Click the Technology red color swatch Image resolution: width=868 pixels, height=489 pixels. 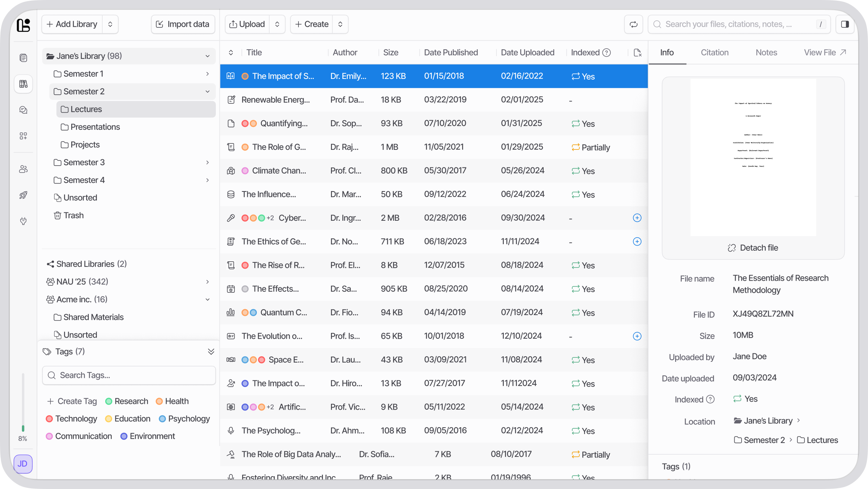(x=49, y=419)
